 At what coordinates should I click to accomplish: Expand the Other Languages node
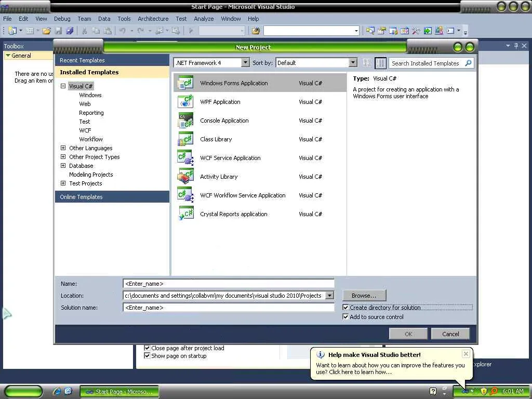(63, 148)
